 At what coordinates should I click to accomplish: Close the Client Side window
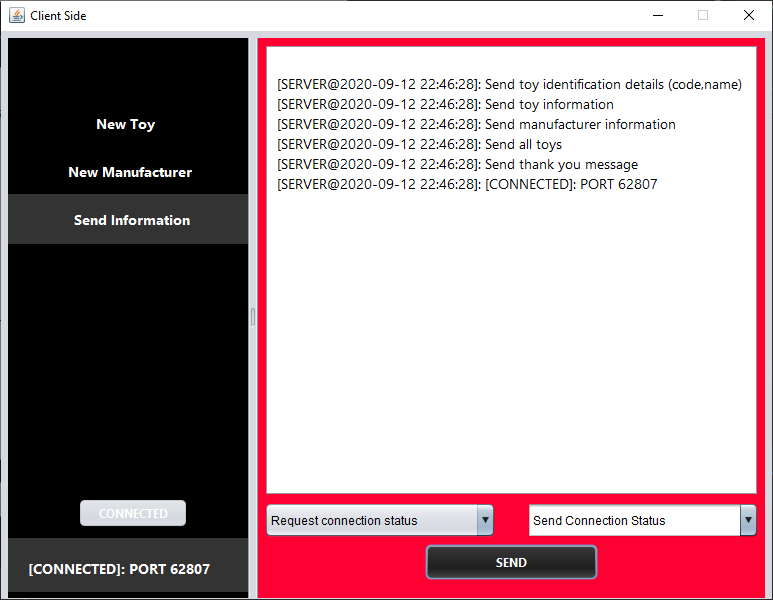tap(748, 15)
